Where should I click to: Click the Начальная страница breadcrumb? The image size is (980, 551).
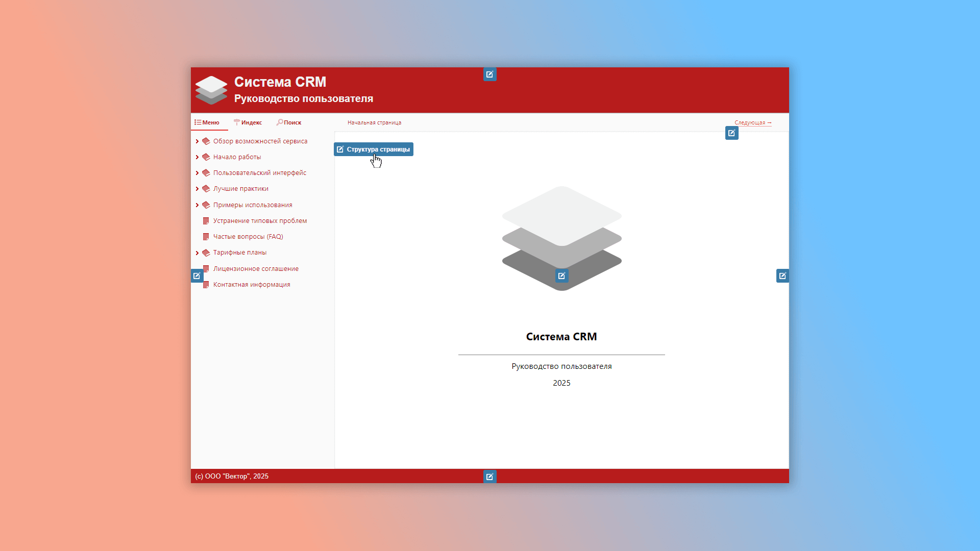coord(374,122)
